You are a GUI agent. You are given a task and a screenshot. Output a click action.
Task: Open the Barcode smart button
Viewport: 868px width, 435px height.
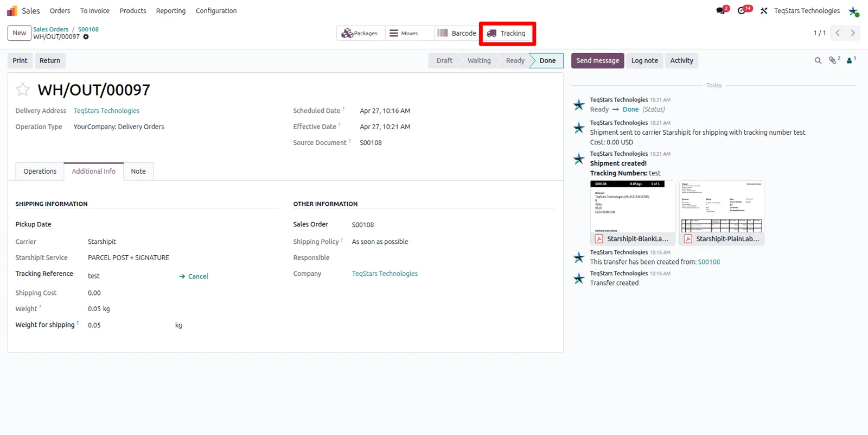pyautogui.click(x=457, y=33)
